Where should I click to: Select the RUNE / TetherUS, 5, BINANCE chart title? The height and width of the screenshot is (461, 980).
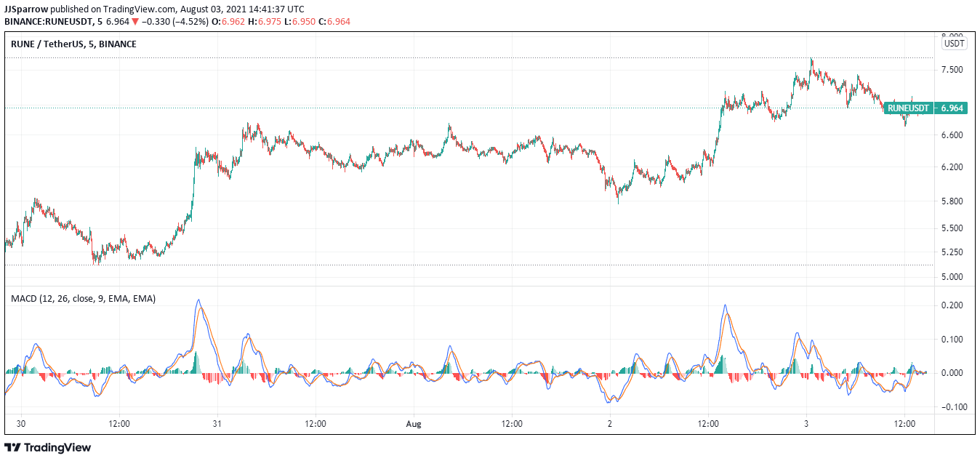click(73, 44)
